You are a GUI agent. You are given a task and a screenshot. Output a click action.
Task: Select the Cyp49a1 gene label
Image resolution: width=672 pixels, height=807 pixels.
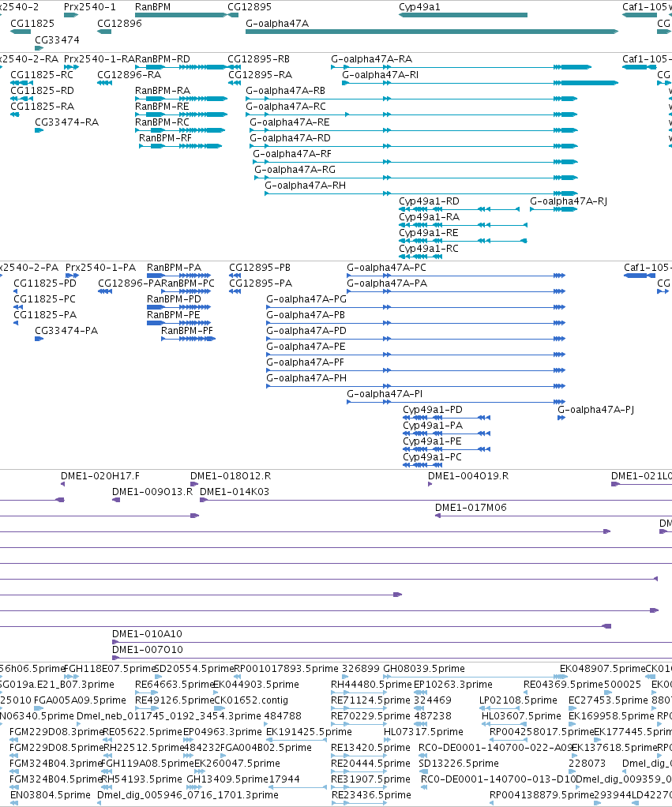pyautogui.click(x=419, y=7)
